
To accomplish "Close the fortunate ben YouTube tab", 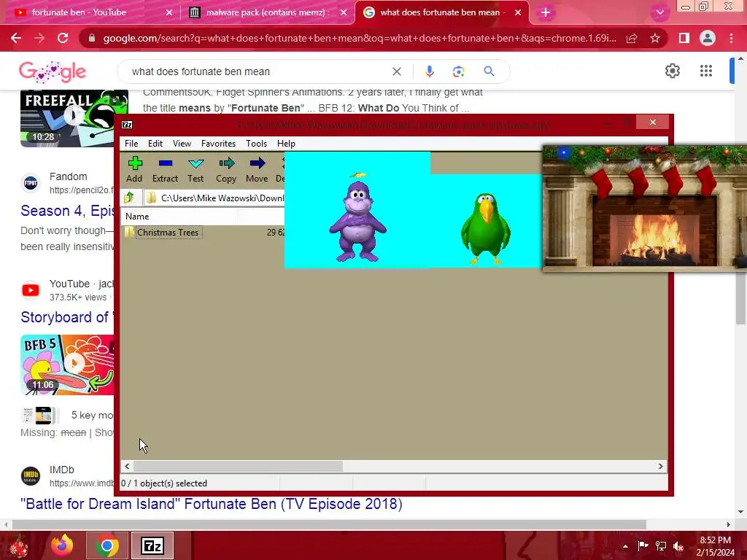I will tap(169, 12).
